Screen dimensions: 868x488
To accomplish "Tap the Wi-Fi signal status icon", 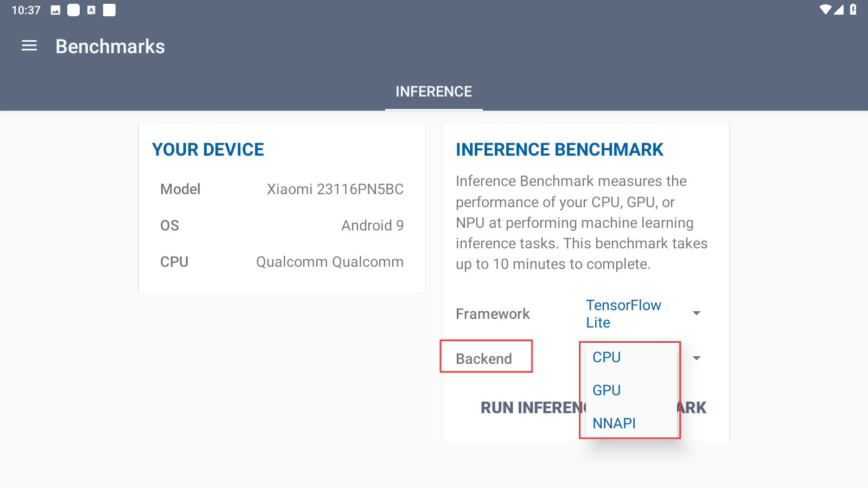I will click(826, 10).
